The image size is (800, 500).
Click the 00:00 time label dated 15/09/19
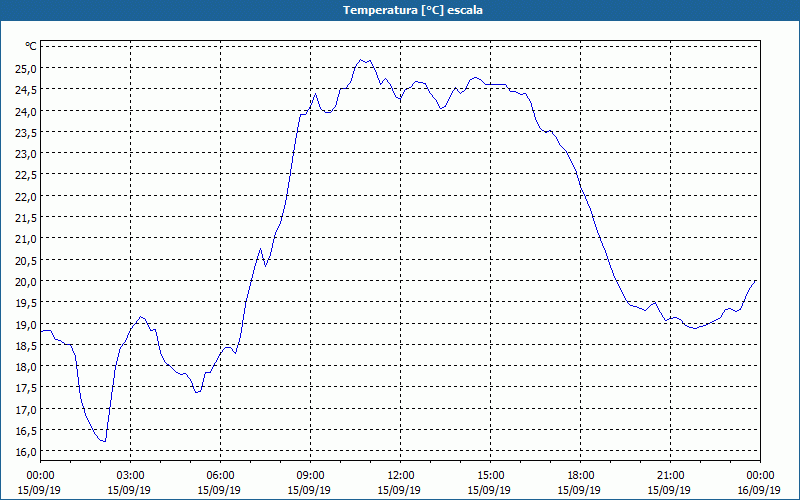tap(40, 476)
